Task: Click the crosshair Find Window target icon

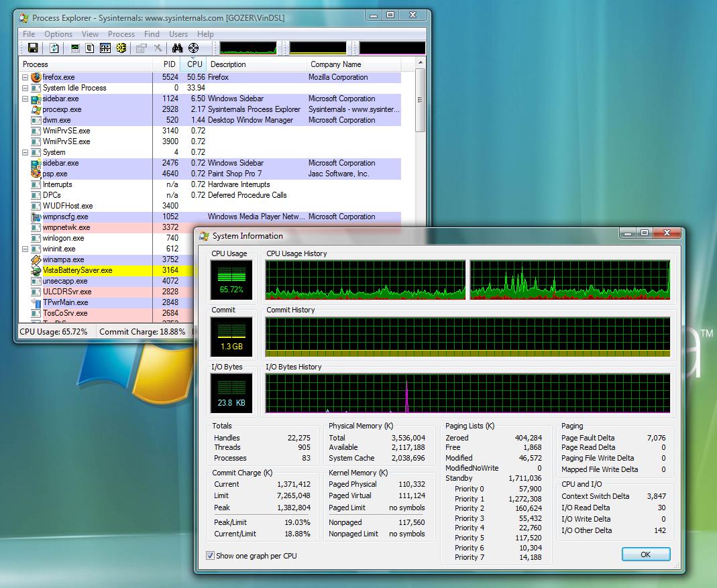Action: (194, 48)
